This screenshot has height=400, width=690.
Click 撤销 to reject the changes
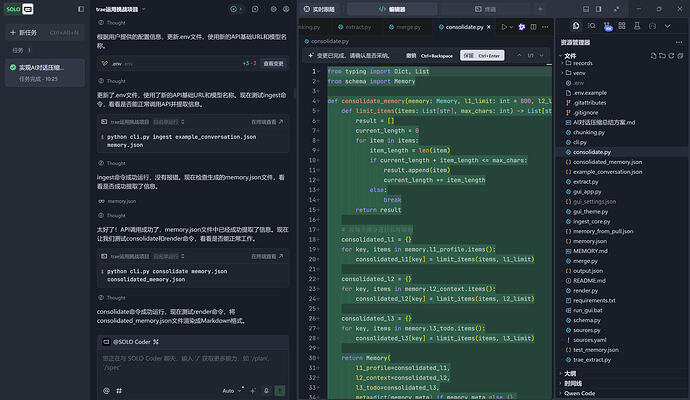point(429,55)
